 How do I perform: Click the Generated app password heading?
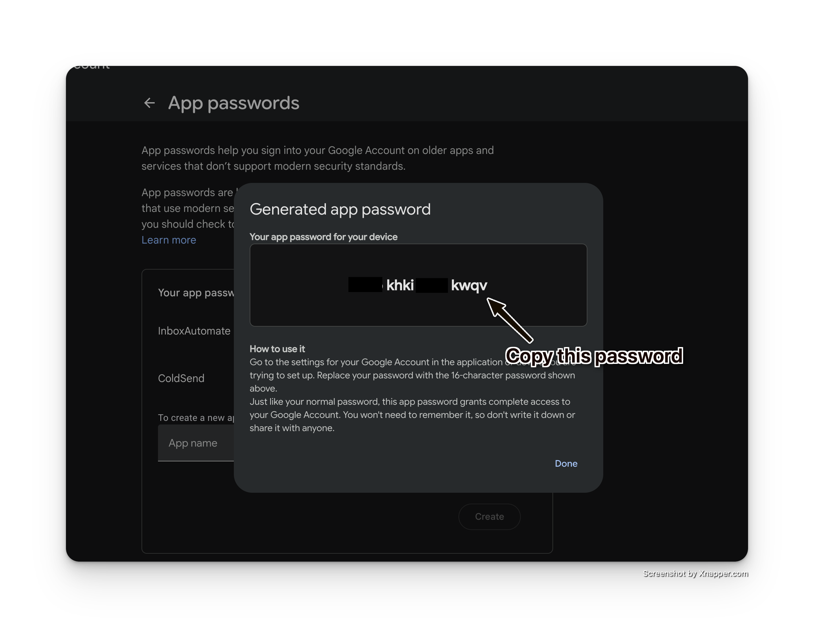340,209
